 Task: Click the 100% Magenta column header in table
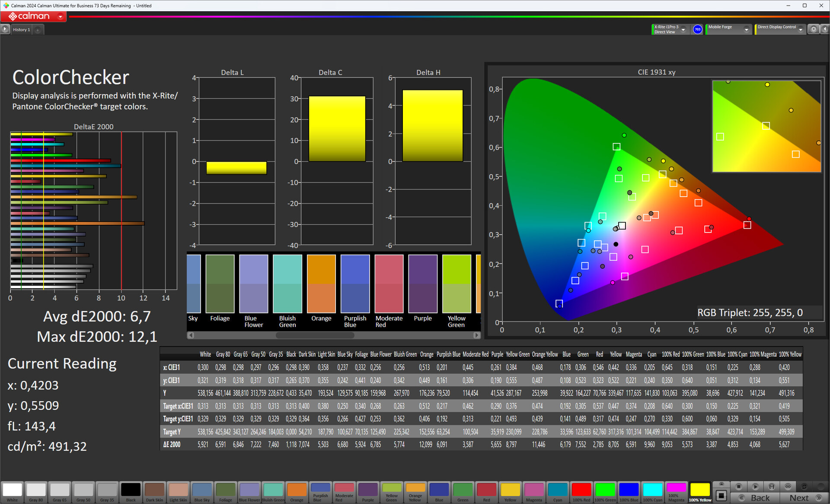point(763,354)
